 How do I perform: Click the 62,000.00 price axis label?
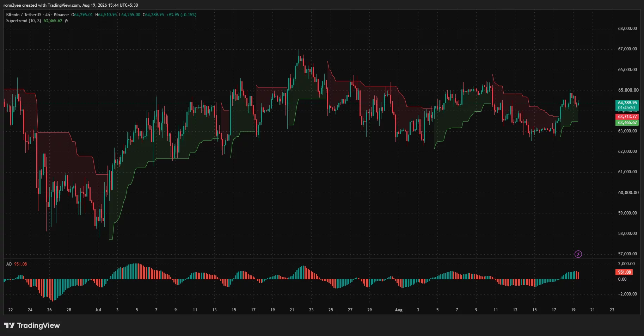(x=627, y=151)
